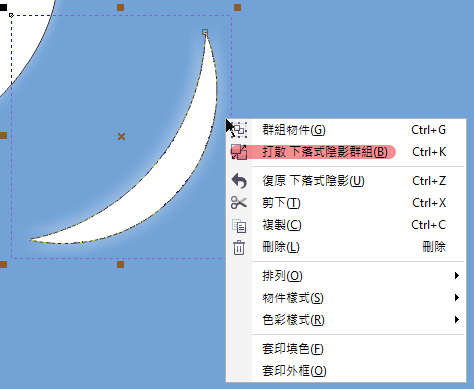Click the undo arrow icon
The image size is (474, 389).
(239, 181)
